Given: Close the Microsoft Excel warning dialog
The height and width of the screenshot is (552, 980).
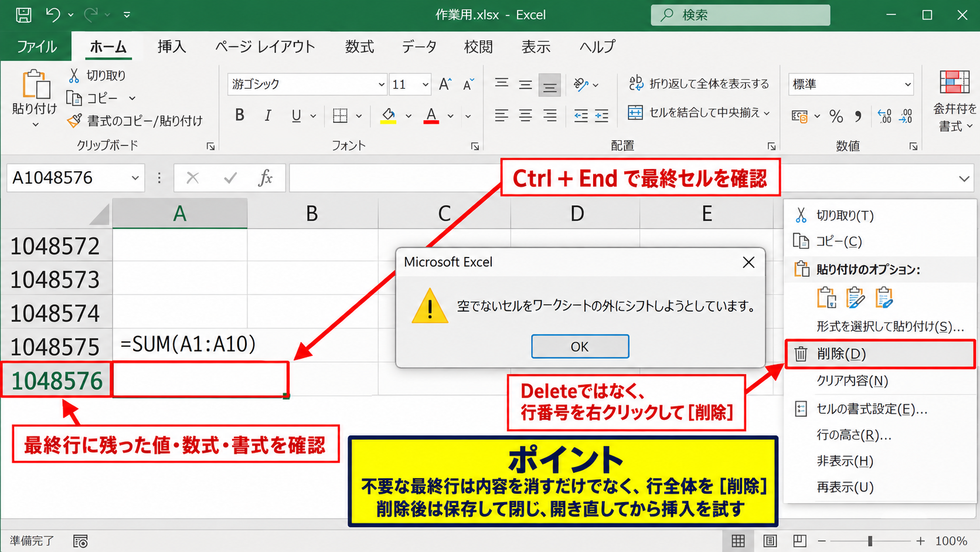Looking at the screenshot, I should [748, 262].
